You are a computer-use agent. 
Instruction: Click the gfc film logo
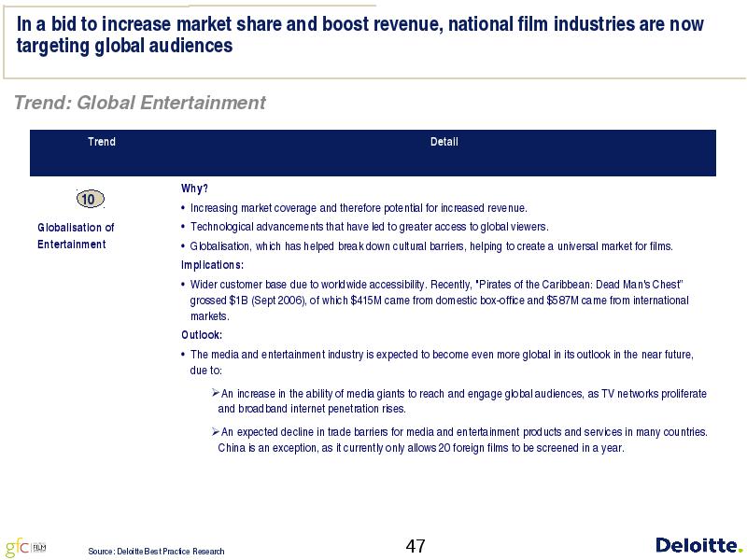[x=26, y=547]
